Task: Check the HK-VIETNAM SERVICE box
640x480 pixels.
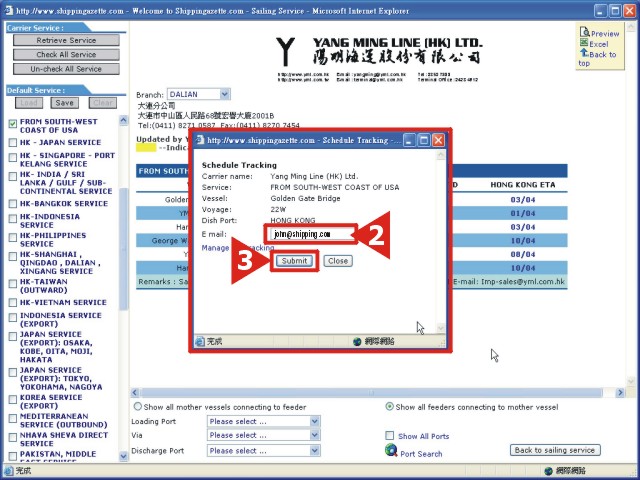Action: pyautogui.click(x=13, y=302)
